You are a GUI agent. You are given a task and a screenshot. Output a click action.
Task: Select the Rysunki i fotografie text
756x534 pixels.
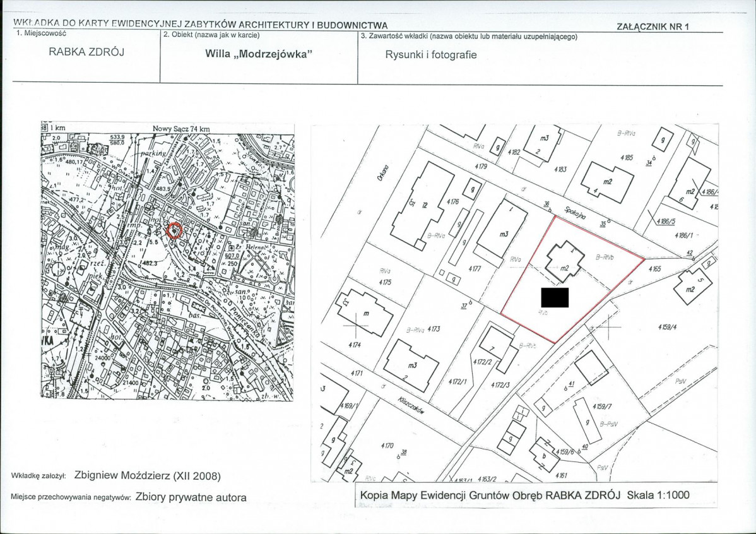pyautogui.click(x=431, y=54)
